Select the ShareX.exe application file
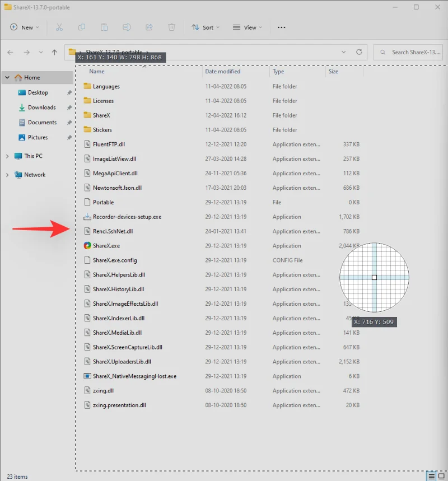The height and width of the screenshot is (481, 448). (106, 246)
